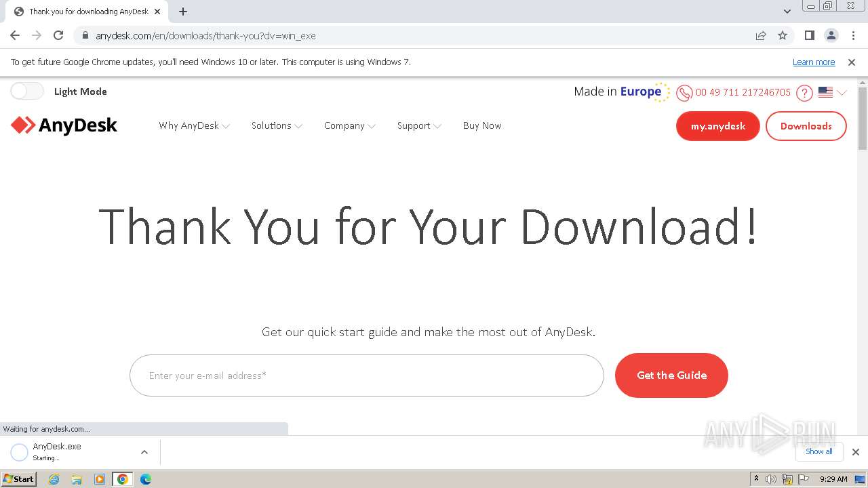Click the Downloads button
This screenshot has width=868, height=488.
point(806,126)
